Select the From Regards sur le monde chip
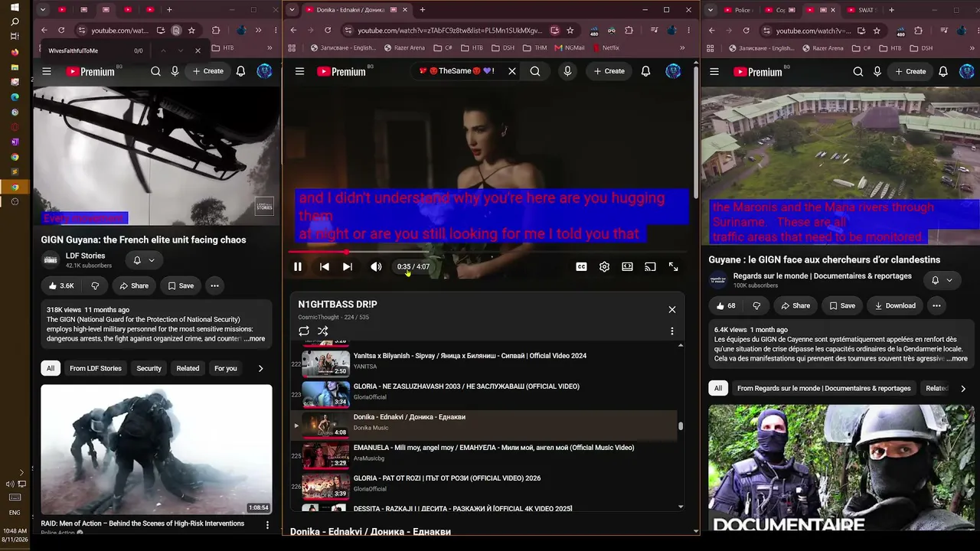The height and width of the screenshot is (551, 980). [824, 389]
